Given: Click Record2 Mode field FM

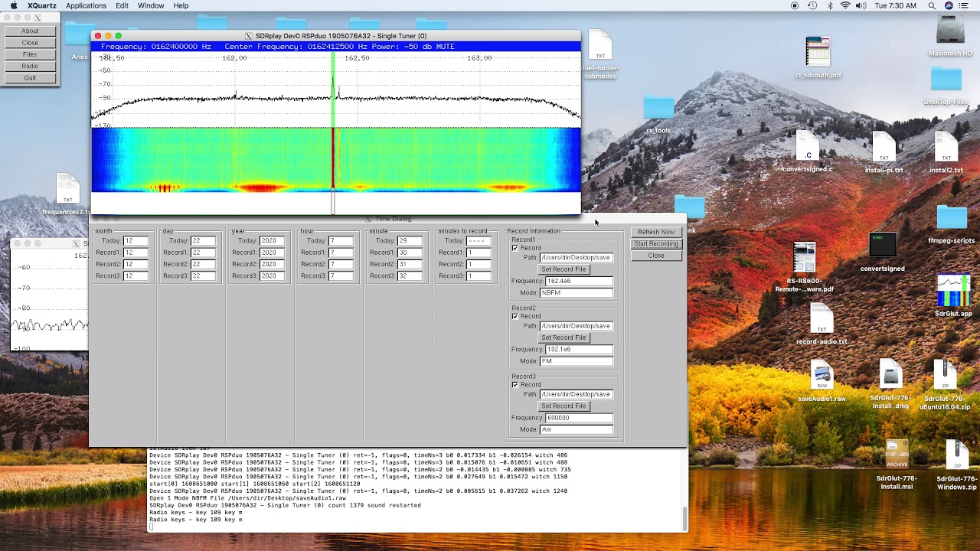Looking at the screenshot, I should coord(577,361).
